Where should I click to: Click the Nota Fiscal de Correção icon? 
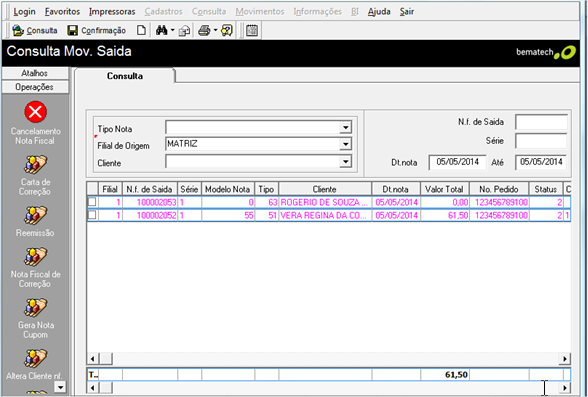[36, 257]
